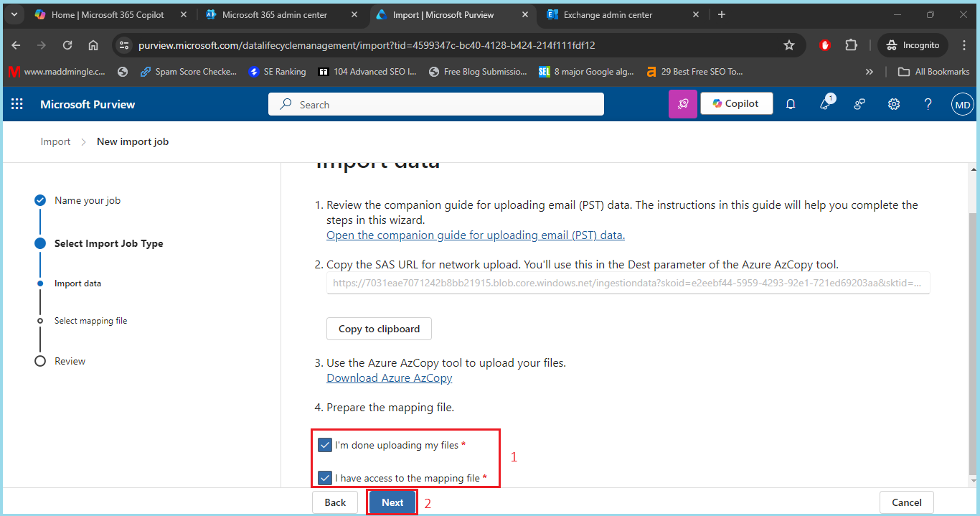Open the Copilot button in the header
The image size is (980, 516).
coord(736,103)
